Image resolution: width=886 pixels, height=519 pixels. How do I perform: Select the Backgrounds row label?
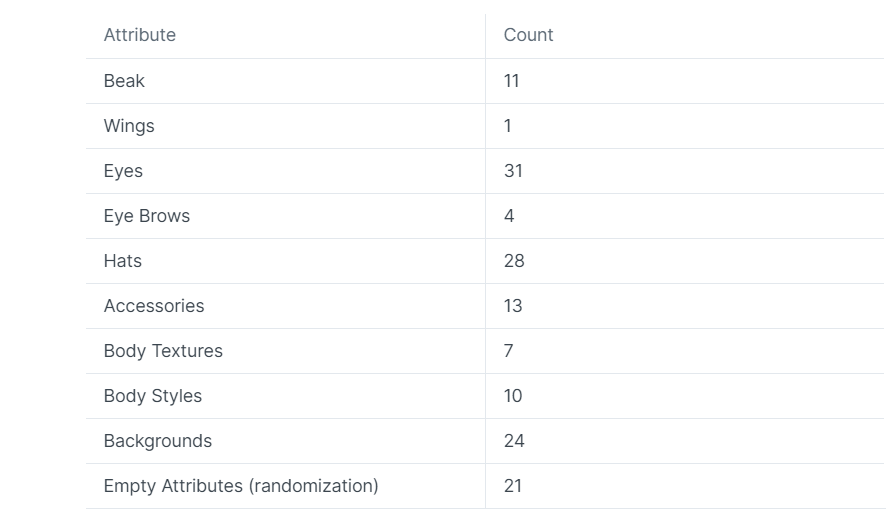[x=158, y=441]
